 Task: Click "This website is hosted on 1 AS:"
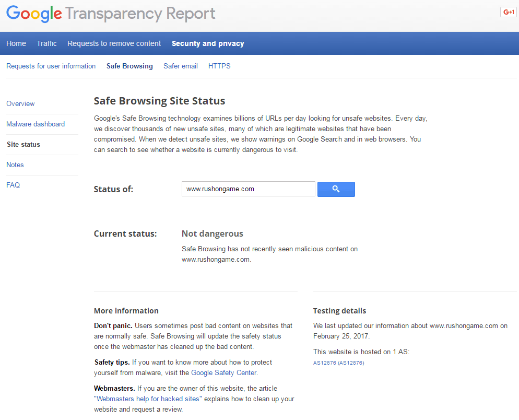[361, 352]
